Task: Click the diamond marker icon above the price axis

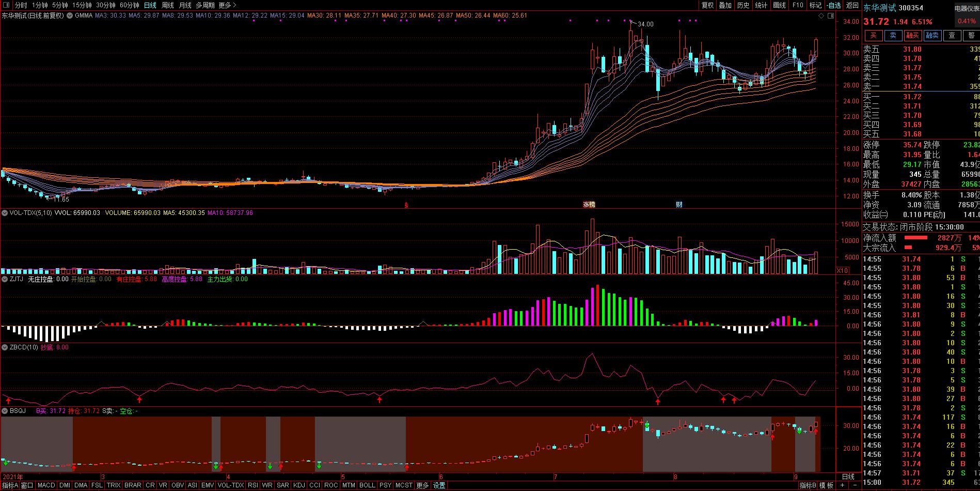Action: 821,16
